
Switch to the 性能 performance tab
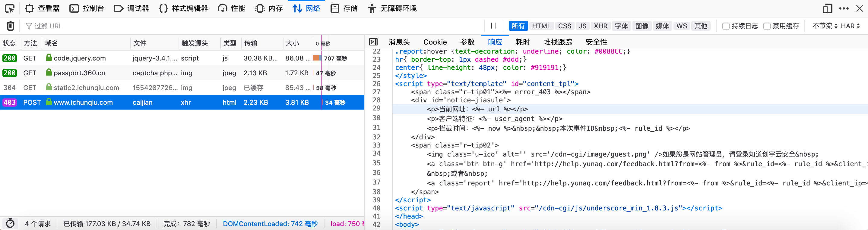[x=232, y=8]
